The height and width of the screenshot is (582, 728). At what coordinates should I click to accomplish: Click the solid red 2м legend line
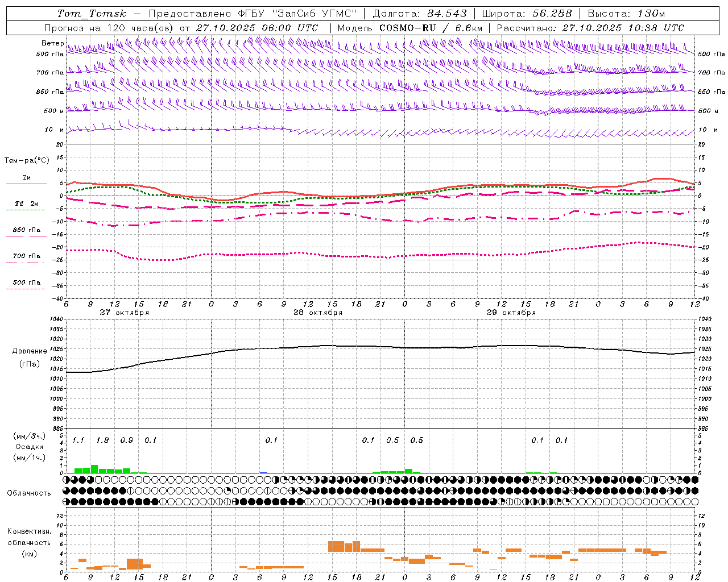click(x=26, y=184)
